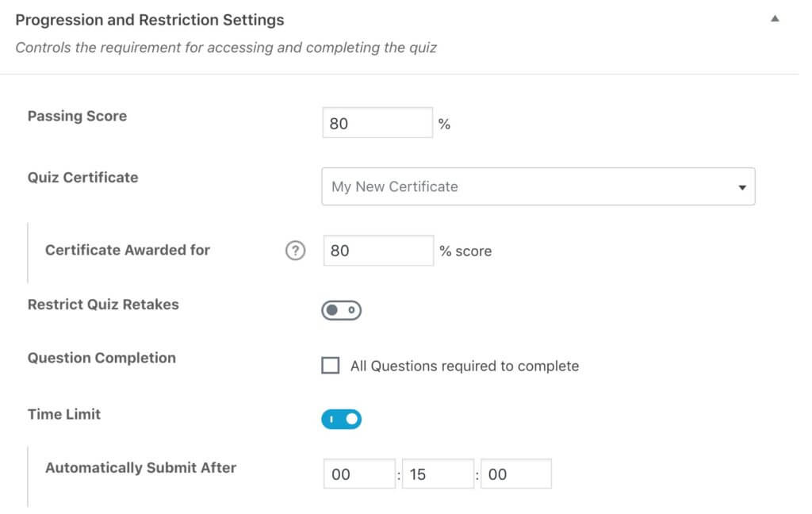This screenshot has width=812, height=514.
Task: Click the Question Completion label
Action: [x=101, y=358]
